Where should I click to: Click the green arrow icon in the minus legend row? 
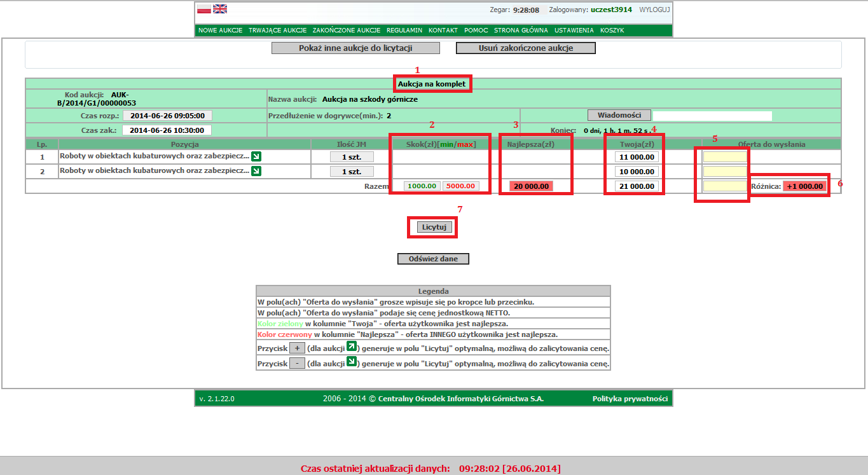coord(351,362)
